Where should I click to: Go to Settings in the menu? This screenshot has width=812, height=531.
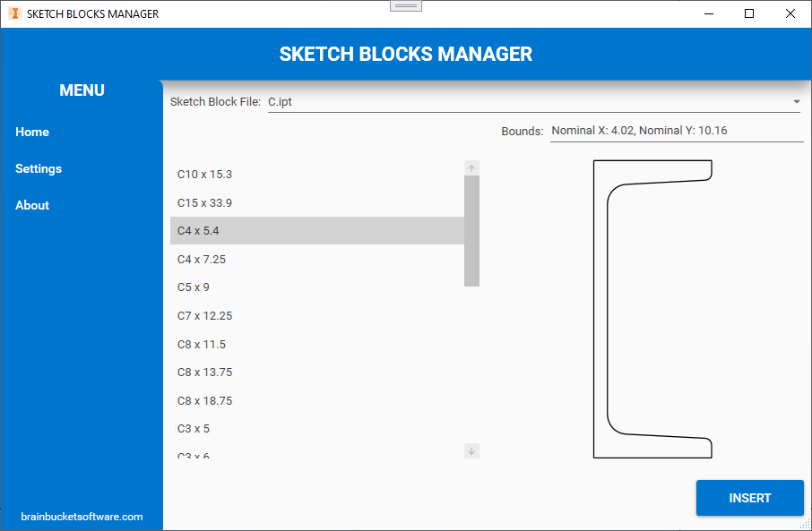tap(39, 168)
